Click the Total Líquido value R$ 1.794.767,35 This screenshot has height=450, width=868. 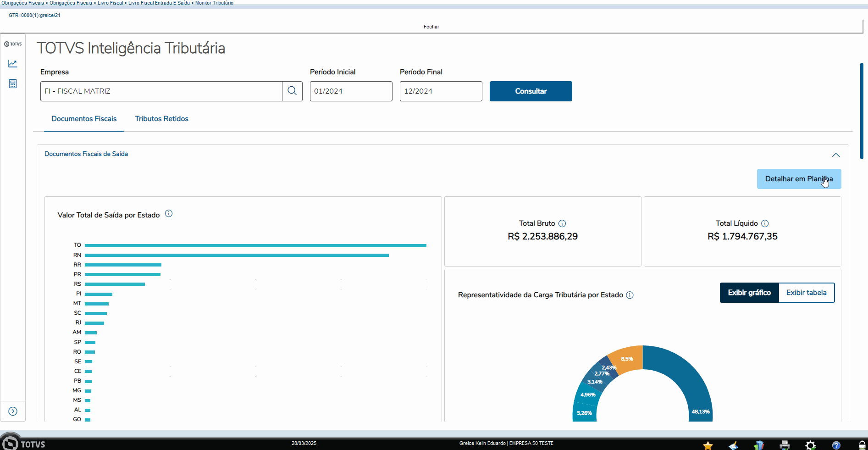click(x=742, y=236)
